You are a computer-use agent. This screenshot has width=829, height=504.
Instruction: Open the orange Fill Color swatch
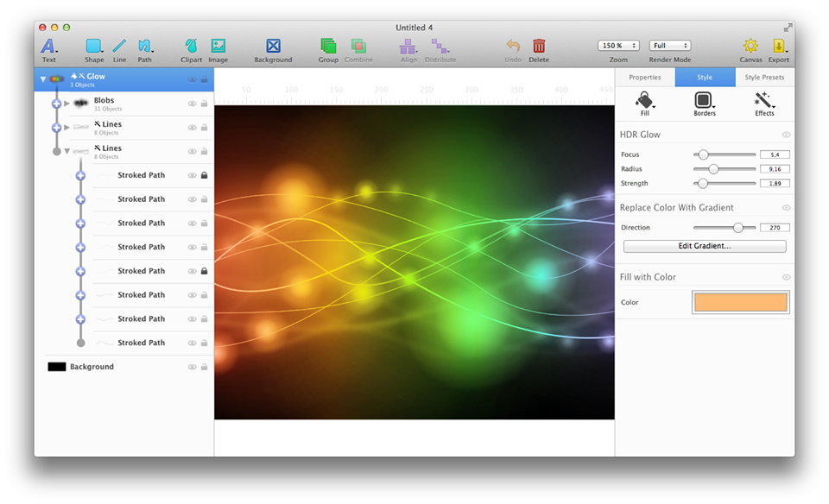coord(741,302)
